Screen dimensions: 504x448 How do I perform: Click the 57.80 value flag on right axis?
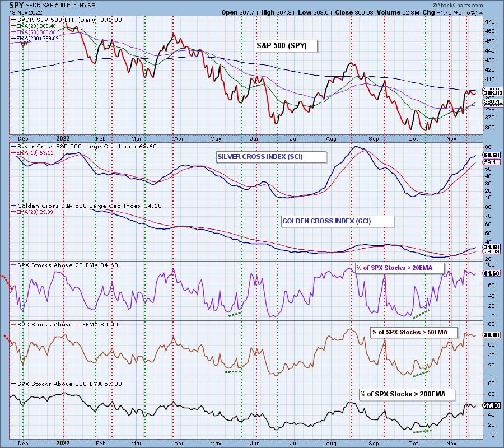click(x=492, y=405)
